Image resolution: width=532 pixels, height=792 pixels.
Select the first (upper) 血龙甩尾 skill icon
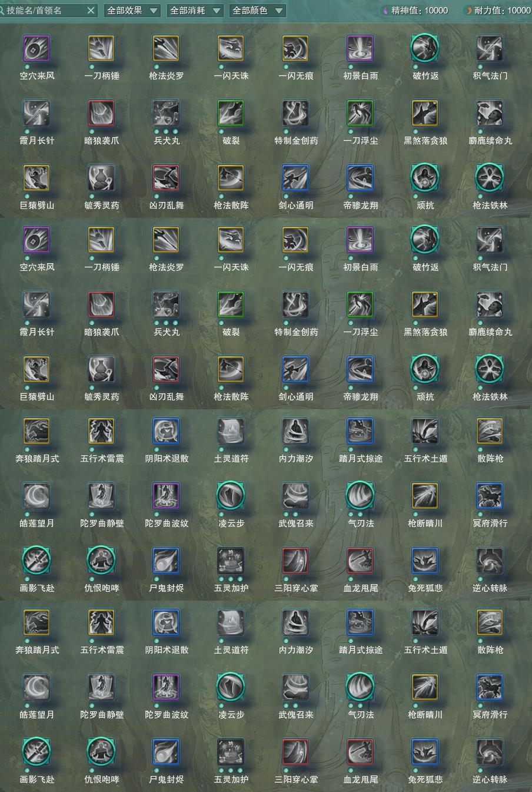[360, 561]
